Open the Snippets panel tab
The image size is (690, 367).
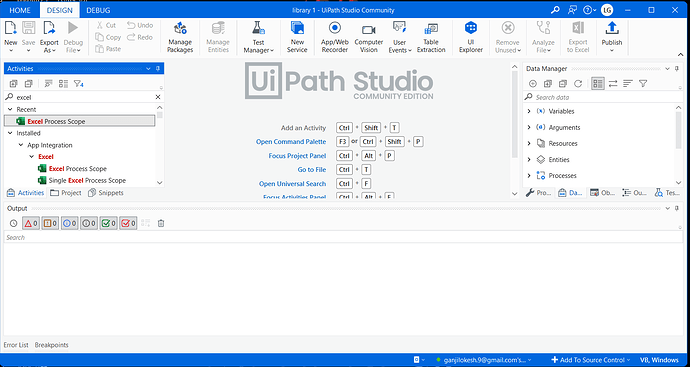click(106, 193)
